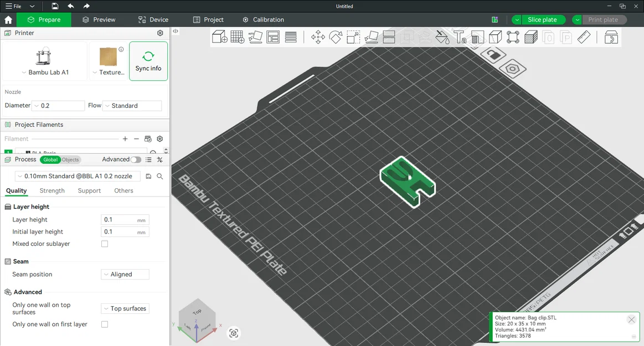Image resolution: width=644 pixels, height=346 pixels.
Task: Open the Assembly view icon
Action: tap(611, 37)
